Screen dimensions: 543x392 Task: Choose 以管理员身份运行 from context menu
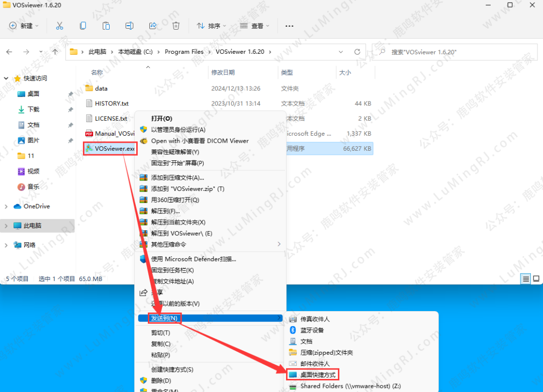[x=178, y=130]
